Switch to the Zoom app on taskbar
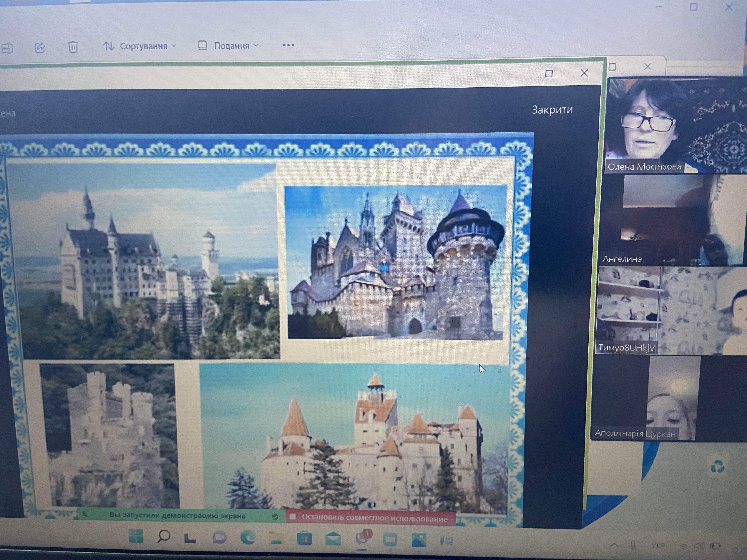This screenshot has height=560, width=747. click(x=390, y=540)
